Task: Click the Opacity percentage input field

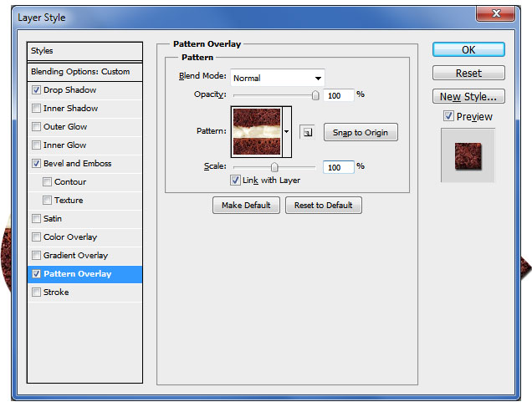Action: coord(338,95)
